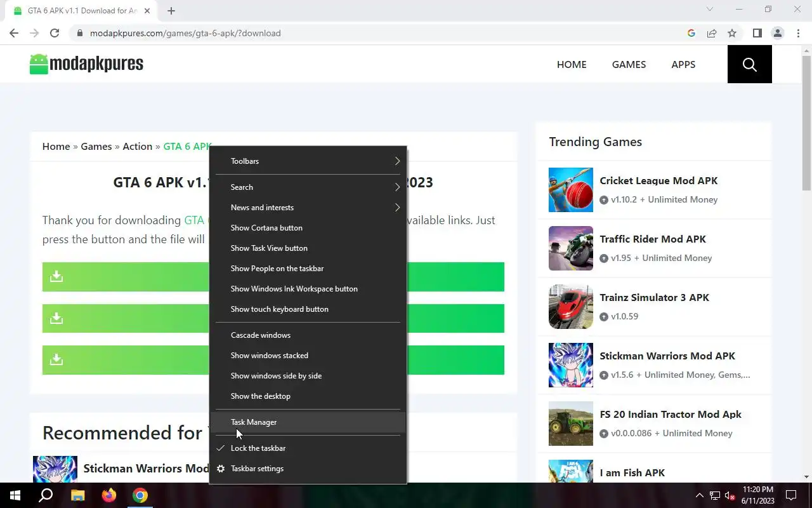Click the taskbar settings gear icon
This screenshot has width=812, height=508.
click(x=221, y=469)
